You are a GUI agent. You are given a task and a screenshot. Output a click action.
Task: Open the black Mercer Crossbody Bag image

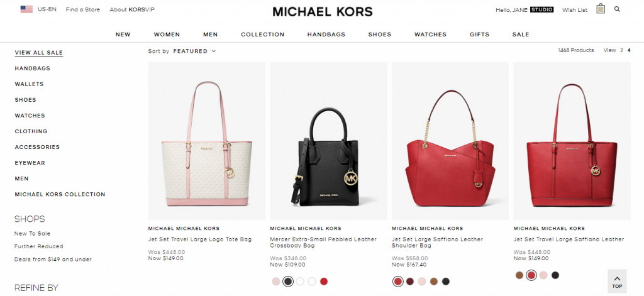[328, 141]
